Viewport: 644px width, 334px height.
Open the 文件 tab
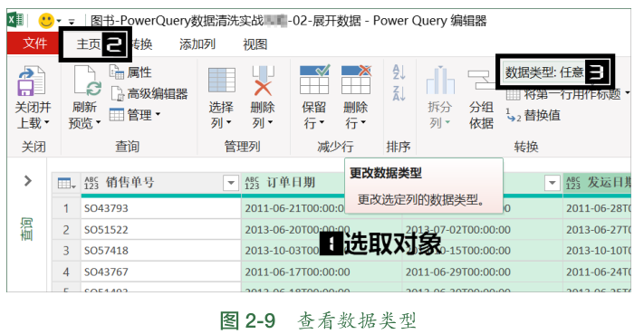point(34,43)
